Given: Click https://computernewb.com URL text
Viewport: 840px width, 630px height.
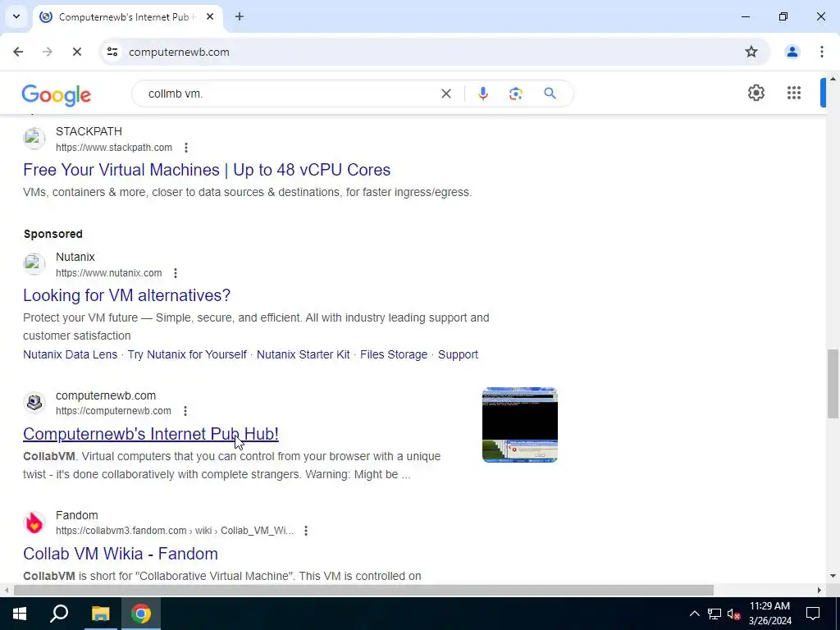Looking at the screenshot, I should tap(113, 411).
